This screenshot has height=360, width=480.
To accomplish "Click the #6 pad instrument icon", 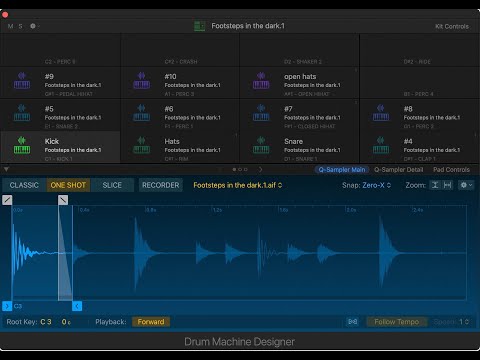I will (141, 113).
